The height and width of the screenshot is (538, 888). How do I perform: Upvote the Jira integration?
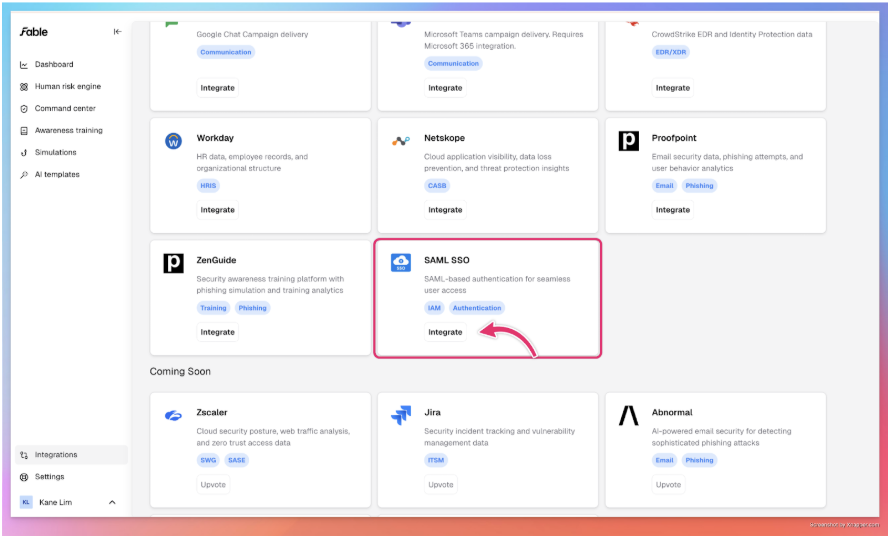click(x=441, y=485)
